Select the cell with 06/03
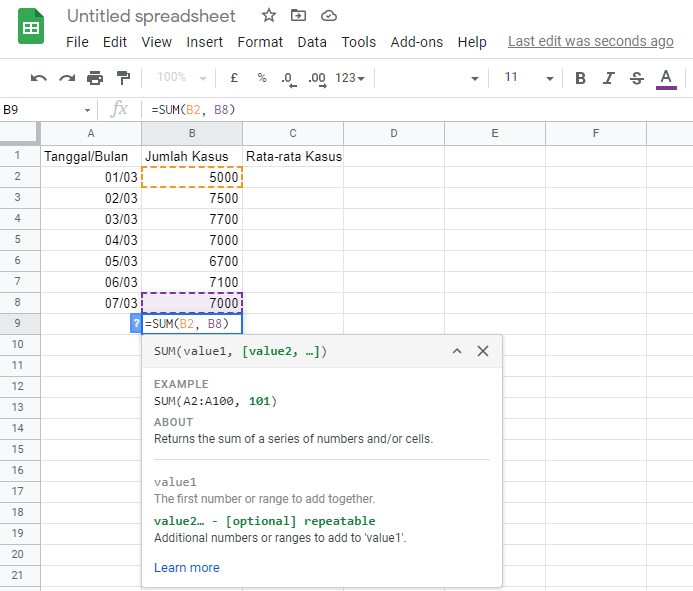 click(91, 282)
